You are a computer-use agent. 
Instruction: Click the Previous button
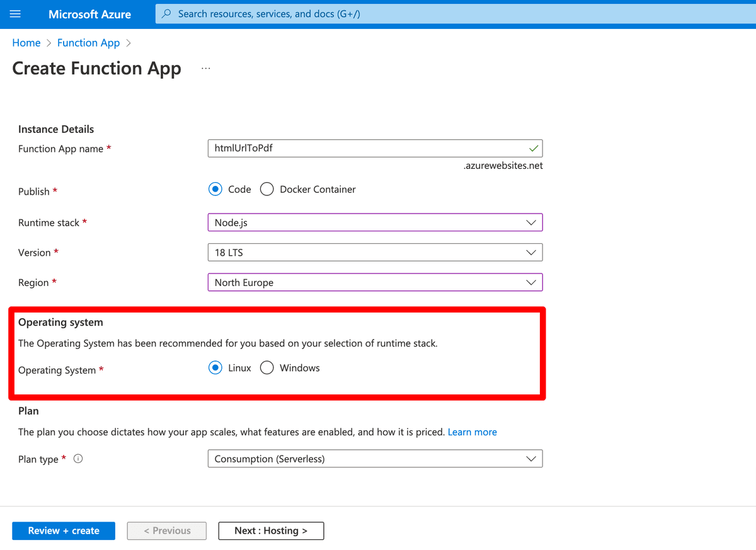click(166, 530)
